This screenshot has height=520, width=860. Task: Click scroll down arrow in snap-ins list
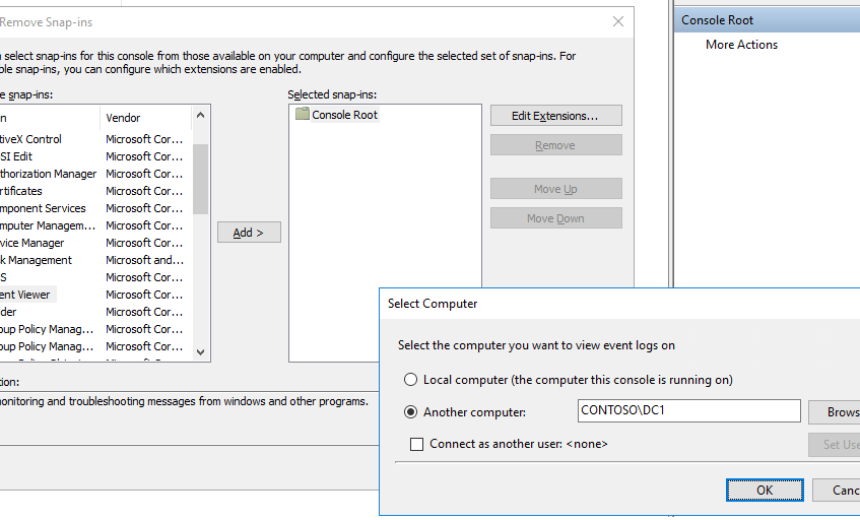200,352
